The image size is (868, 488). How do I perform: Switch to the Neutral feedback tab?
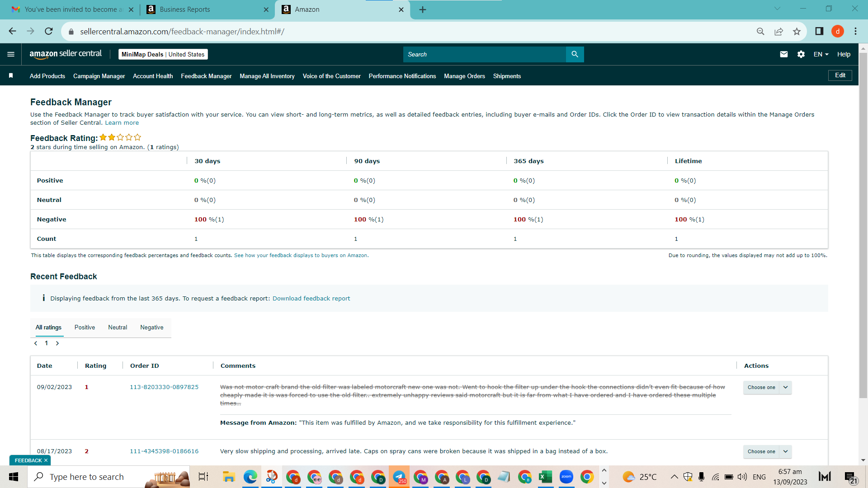point(118,328)
